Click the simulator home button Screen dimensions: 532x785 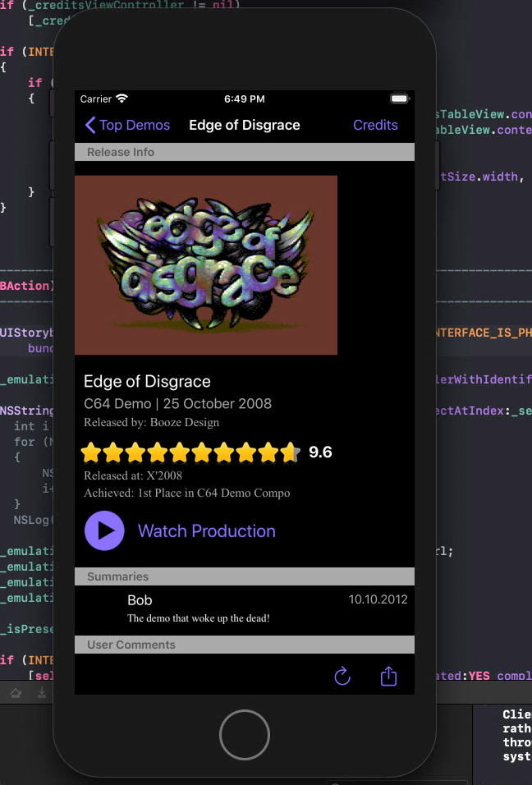click(244, 735)
